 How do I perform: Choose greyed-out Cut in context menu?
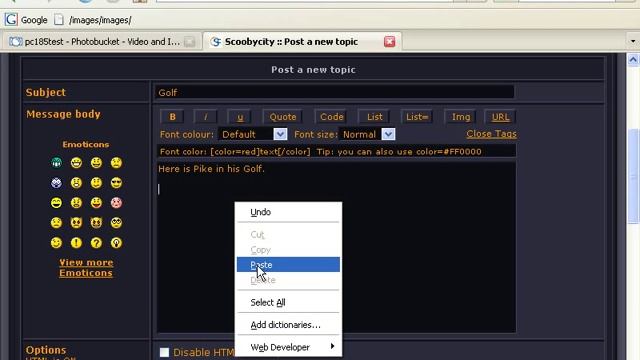(x=288, y=235)
